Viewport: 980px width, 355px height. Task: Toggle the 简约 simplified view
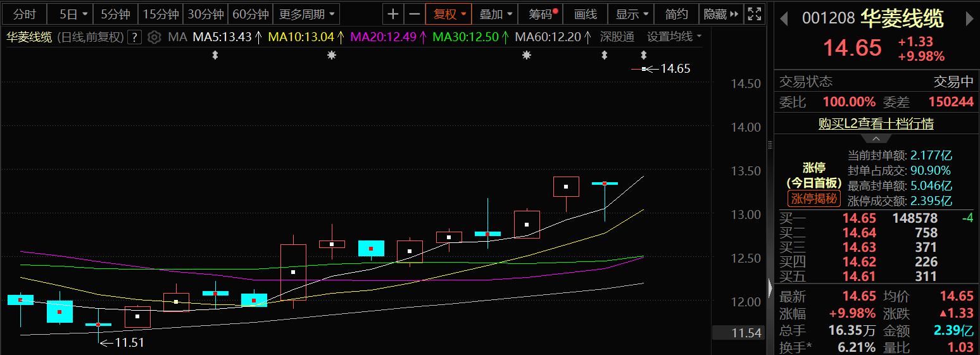pos(677,14)
